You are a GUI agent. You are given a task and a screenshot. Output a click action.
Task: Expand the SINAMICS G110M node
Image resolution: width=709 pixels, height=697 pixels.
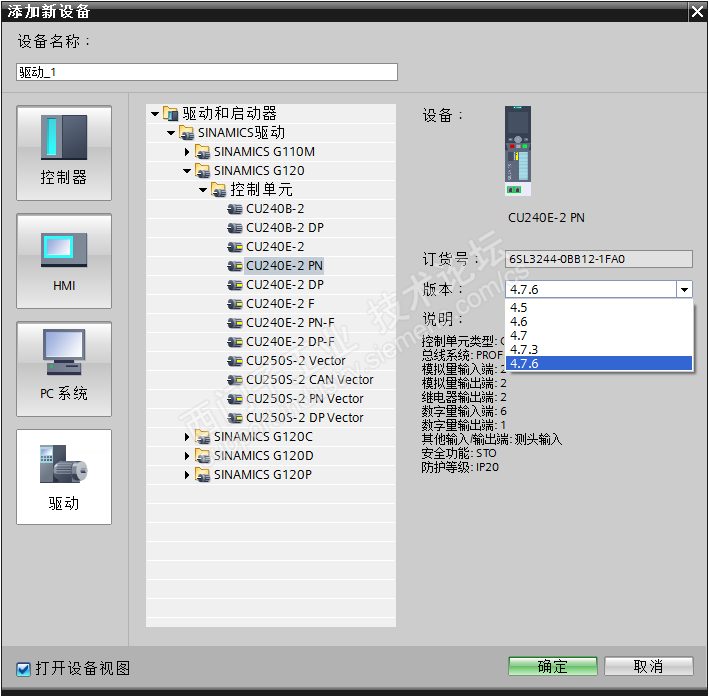click(x=187, y=152)
